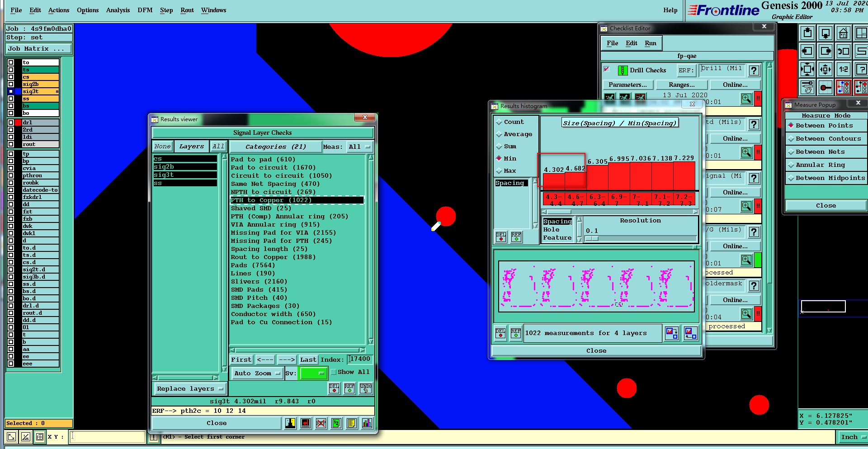Click the REF icon in Results viewer
The image size is (868, 449).
[x=349, y=388]
